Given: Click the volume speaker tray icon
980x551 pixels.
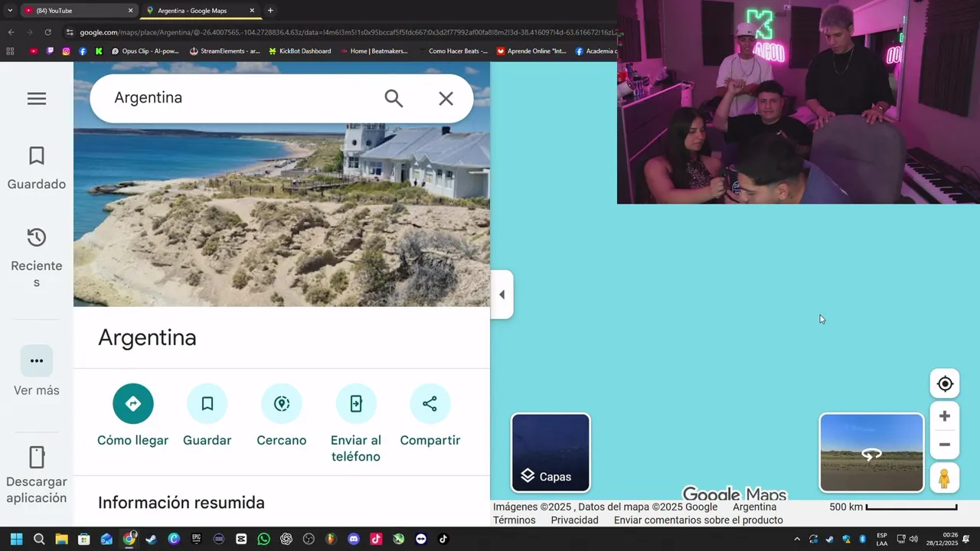Looking at the screenshot, I should pyautogui.click(x=913, y=539).
